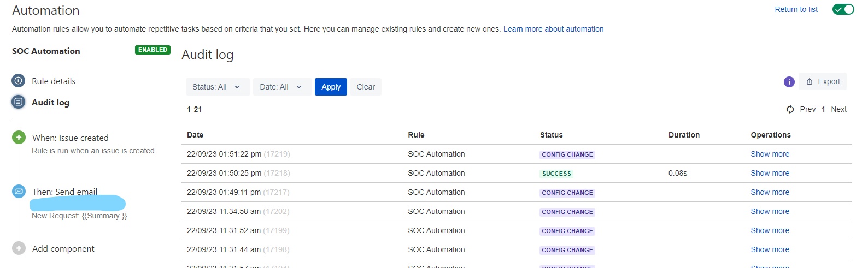This screenshot has width=868, height=268.
Task: Show more for 01:51:22 pm entry
Action: coord(770,154)
